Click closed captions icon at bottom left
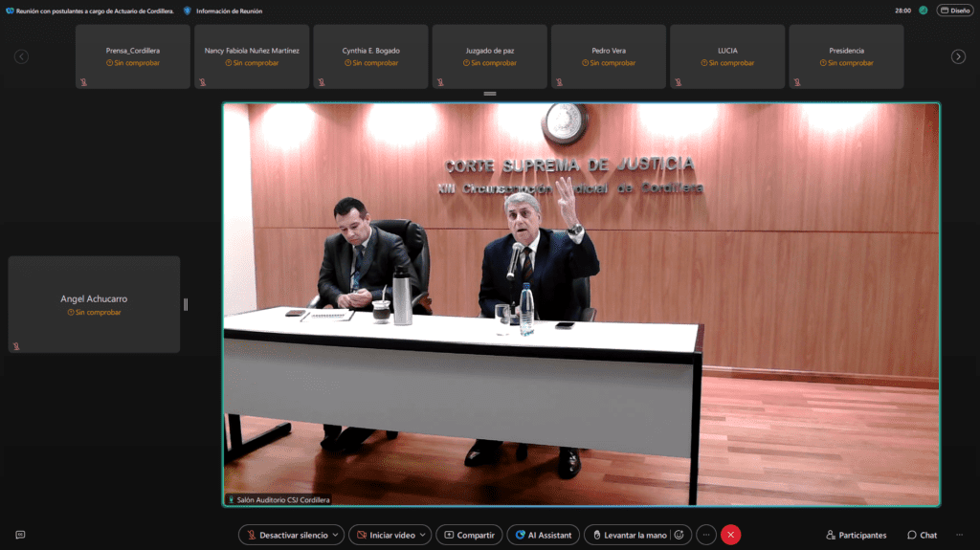Screen dimensions: 980x550 20,535
